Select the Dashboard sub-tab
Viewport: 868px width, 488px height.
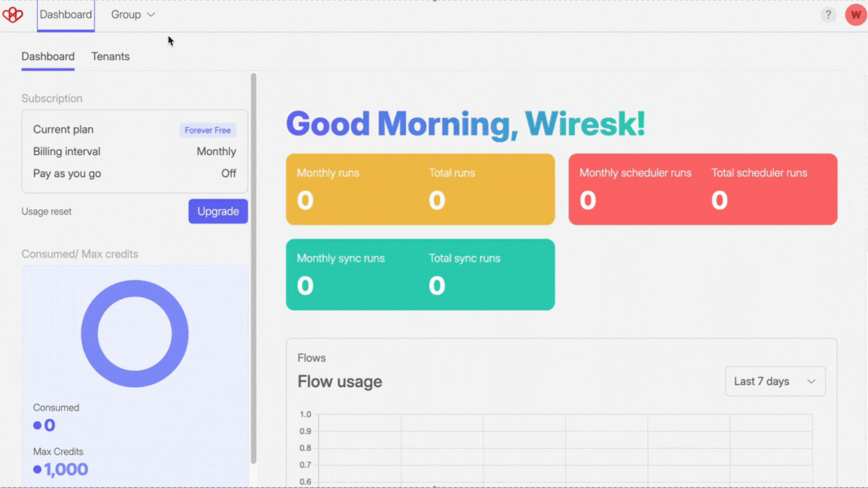[x=48, y=56]
